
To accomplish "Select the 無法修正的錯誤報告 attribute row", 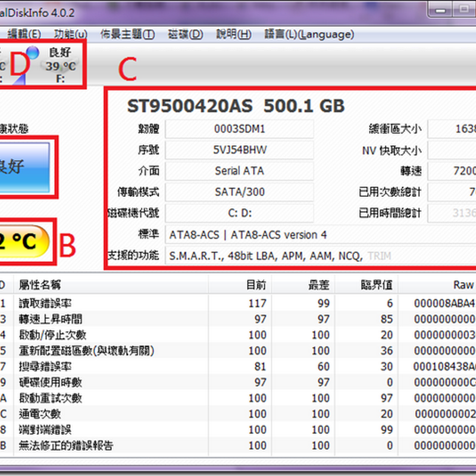I will pyautogui.click(x=238, y=445).
